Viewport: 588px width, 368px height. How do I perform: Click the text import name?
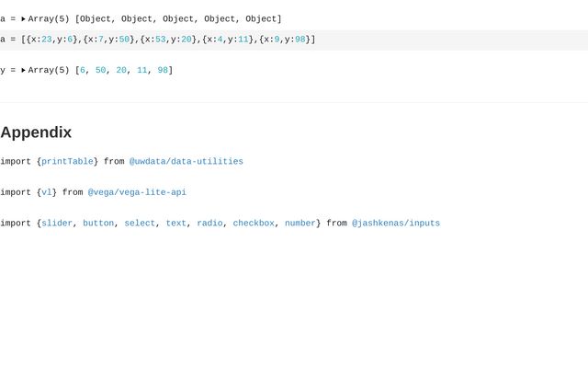[175, 224]
